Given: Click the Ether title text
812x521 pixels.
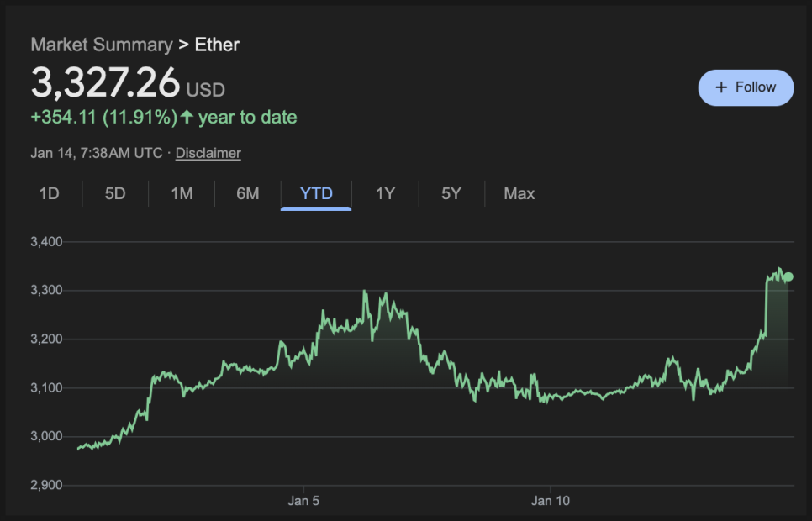Looking at the screenshot, I should pos(217,45).
